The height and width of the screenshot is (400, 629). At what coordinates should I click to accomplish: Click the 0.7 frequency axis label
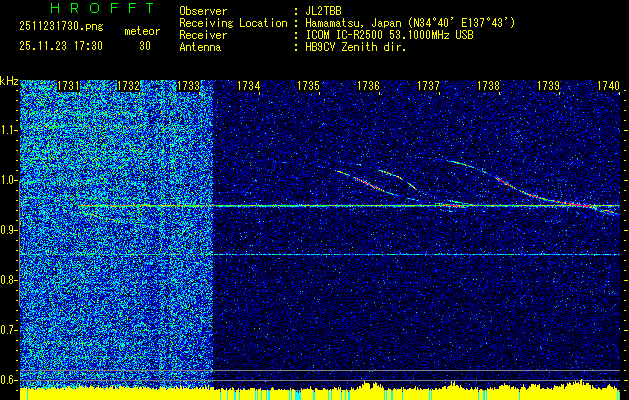click(x=9, y=329)
